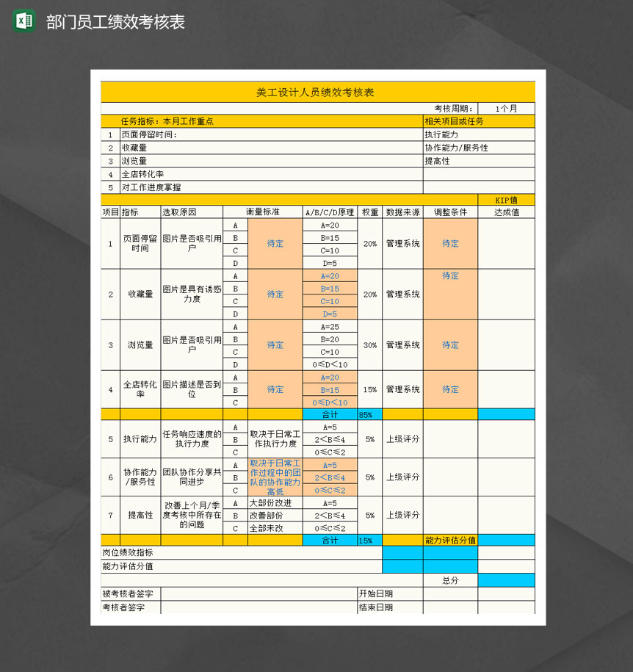
Task: Select the blue 总分 score cell
Action: 507,579
